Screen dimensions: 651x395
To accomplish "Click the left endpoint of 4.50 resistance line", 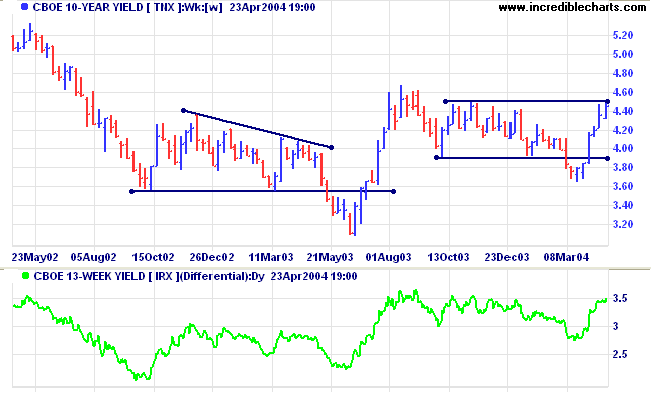I will click(x=445, y=101).
